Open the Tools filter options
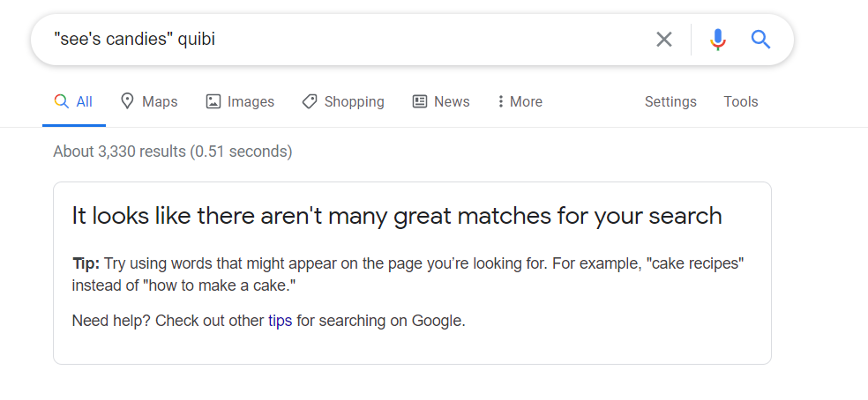 coord(741,102)
